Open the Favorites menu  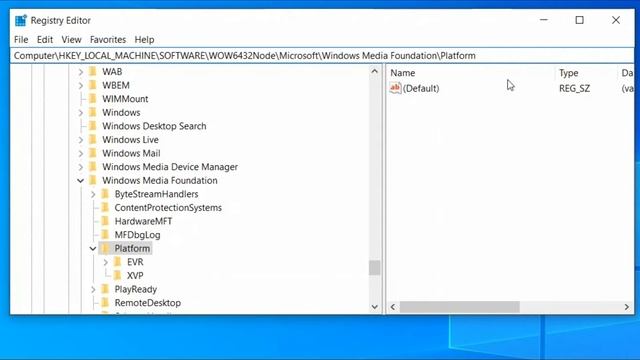point(108,40)
